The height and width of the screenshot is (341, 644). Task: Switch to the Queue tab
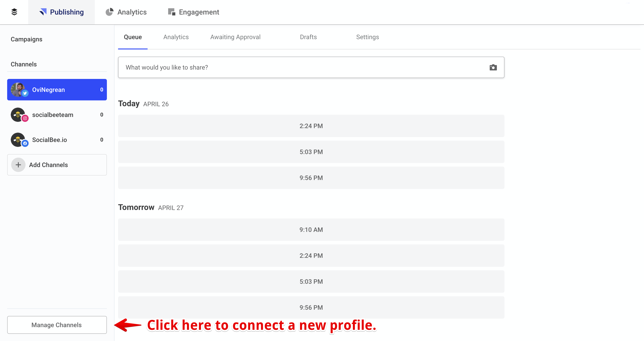[x=133, y=37]
